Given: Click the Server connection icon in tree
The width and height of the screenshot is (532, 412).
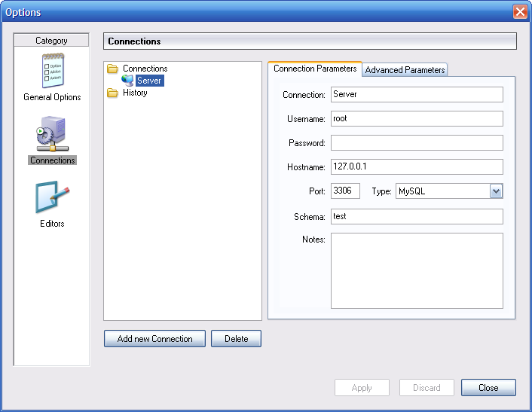Looking at the screenshot, I should 127,81.
